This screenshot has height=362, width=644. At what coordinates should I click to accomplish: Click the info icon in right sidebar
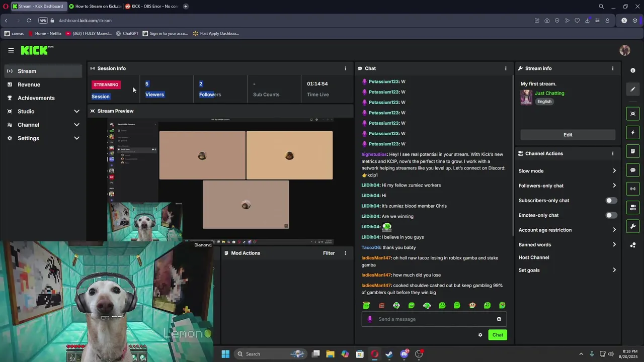[x=633, y=70]
